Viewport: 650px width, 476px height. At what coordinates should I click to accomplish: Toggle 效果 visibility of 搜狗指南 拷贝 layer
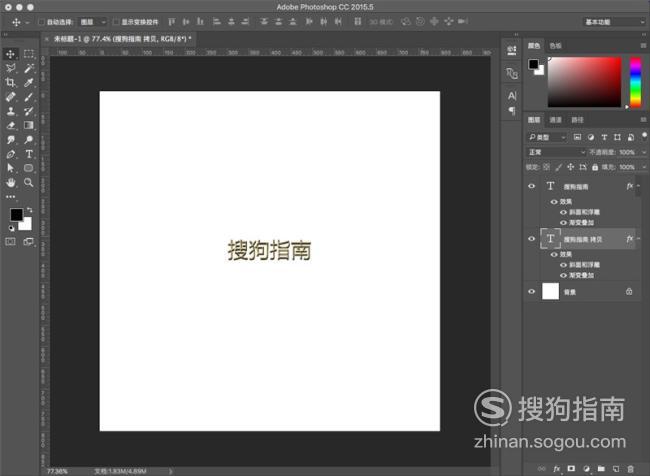554,254
